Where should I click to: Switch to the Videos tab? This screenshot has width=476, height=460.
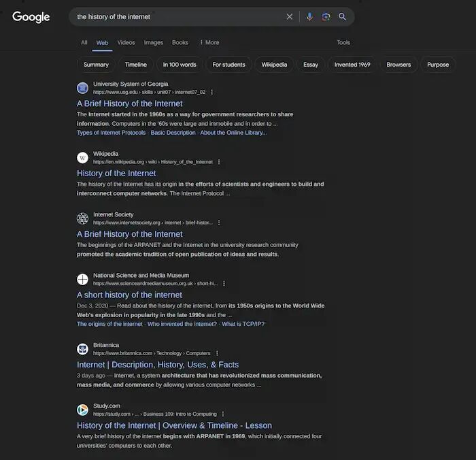click(x=126, y=43)
